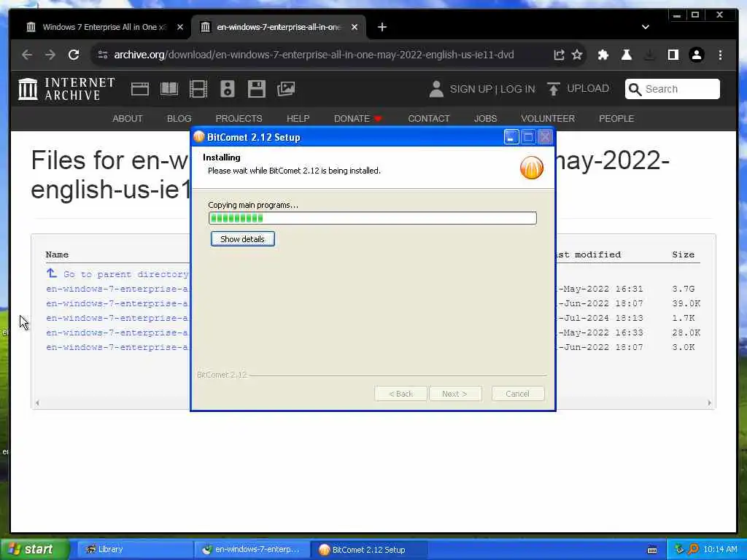
Task: Click the share page icon in address bar
Action: [x=559, y=55]
